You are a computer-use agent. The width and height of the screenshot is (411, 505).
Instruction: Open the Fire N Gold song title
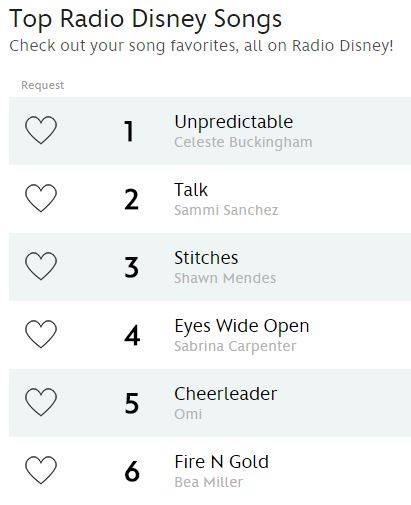(222, 462)
